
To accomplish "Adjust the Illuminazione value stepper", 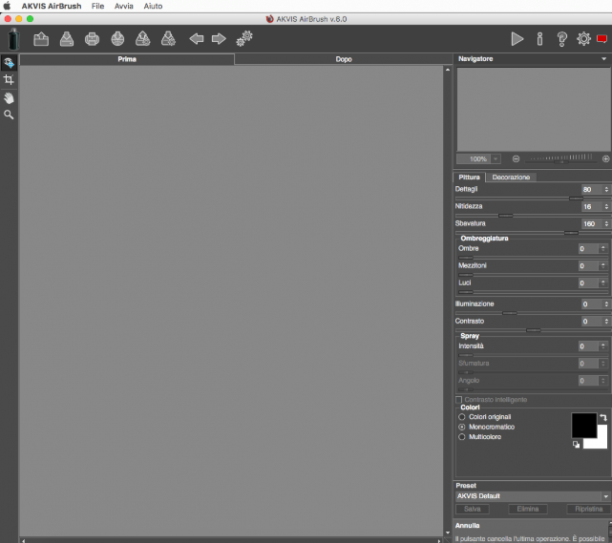I will tap(606, 304).
